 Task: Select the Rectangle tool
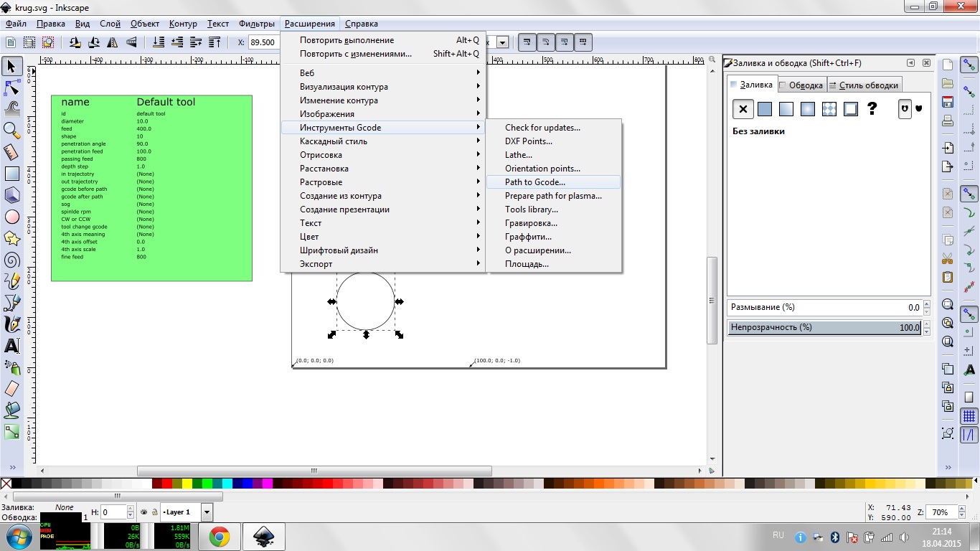pos(11,173)
